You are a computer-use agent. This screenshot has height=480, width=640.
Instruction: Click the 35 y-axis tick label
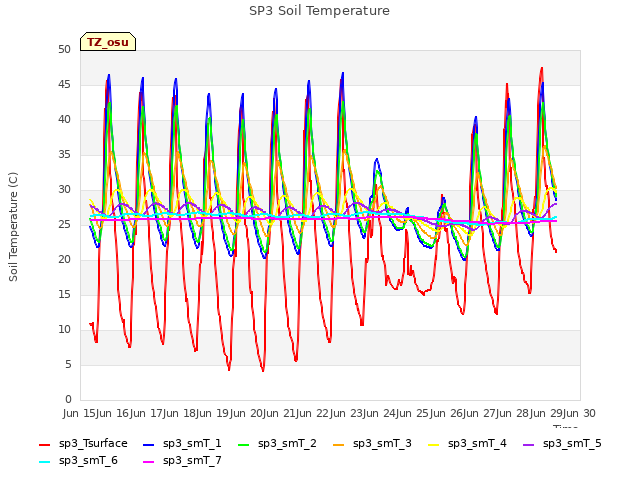(64, 155)
